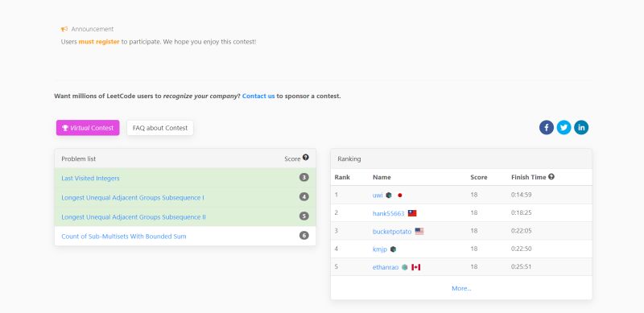Click the Canada flag beside ethanrao

[x=415, y=267]
